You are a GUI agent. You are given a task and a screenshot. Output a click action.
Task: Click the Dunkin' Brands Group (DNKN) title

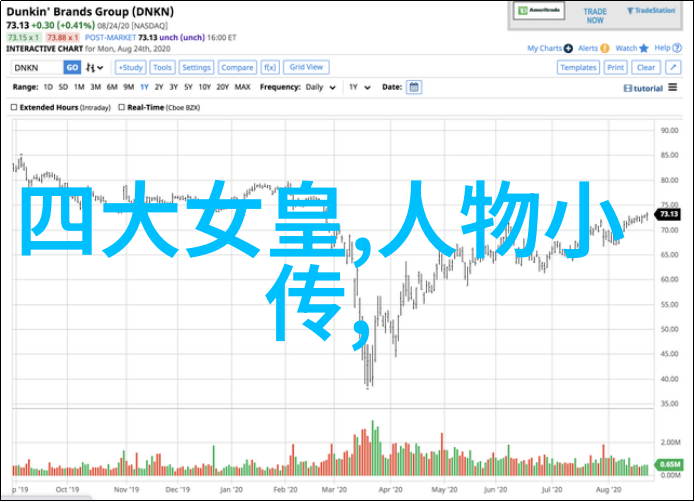[90, 12]
